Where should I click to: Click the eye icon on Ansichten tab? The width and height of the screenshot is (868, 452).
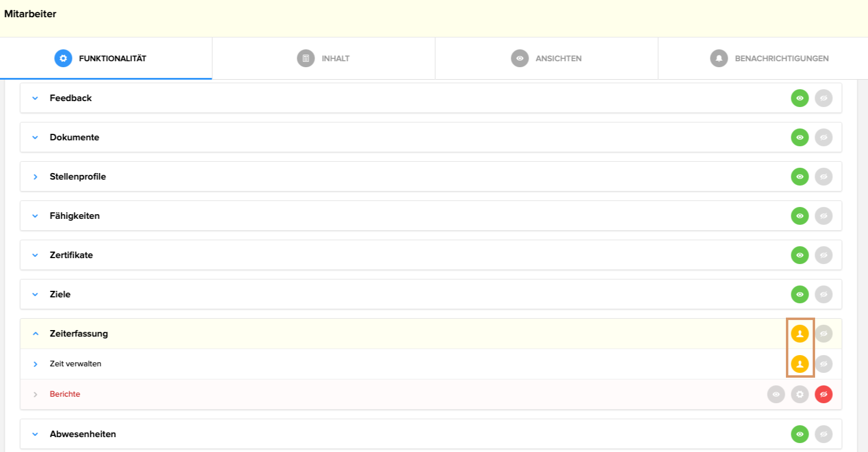click(x=520, y=58)
